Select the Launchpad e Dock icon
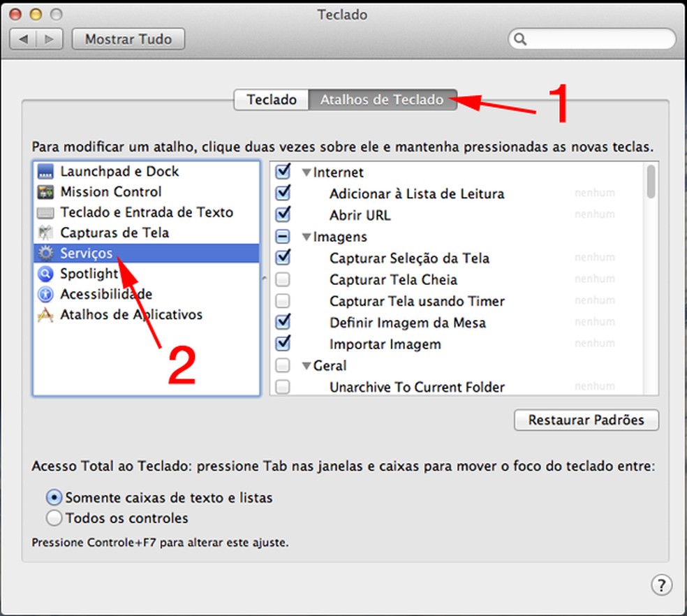The width and height of the screenshot is (687, 616). [45, 171]
